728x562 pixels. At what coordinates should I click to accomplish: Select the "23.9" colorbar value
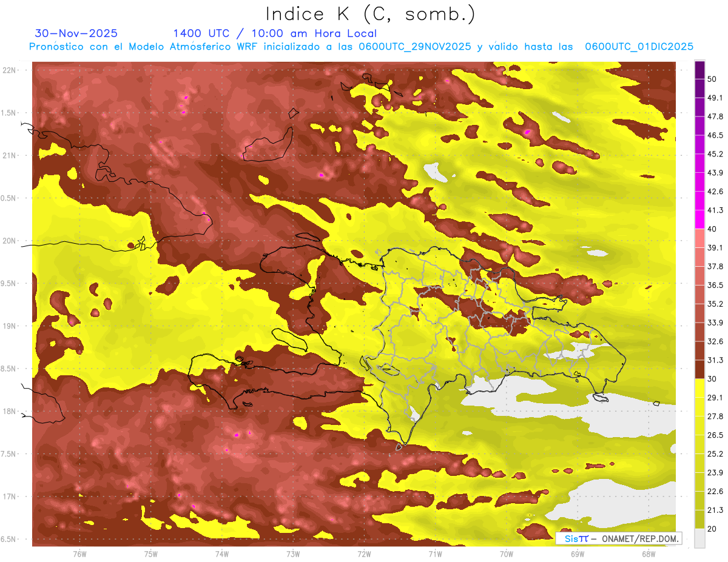click(715, 472)
